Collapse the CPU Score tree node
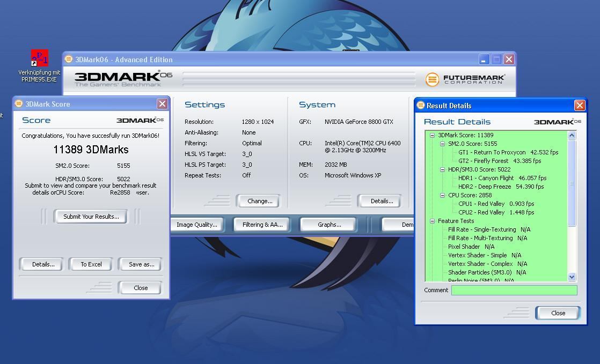Viewport: 600px width, 364px height. pos(442,195)
